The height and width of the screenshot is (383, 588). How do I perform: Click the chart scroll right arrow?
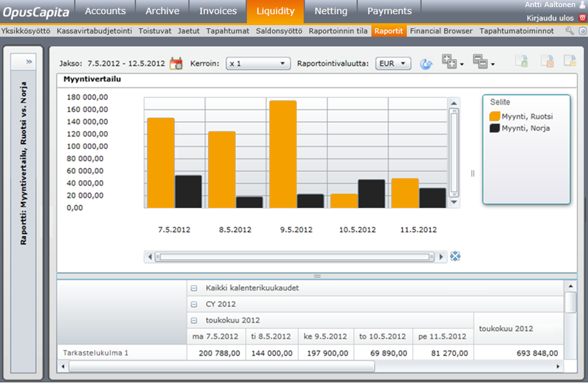click(441, 257)
